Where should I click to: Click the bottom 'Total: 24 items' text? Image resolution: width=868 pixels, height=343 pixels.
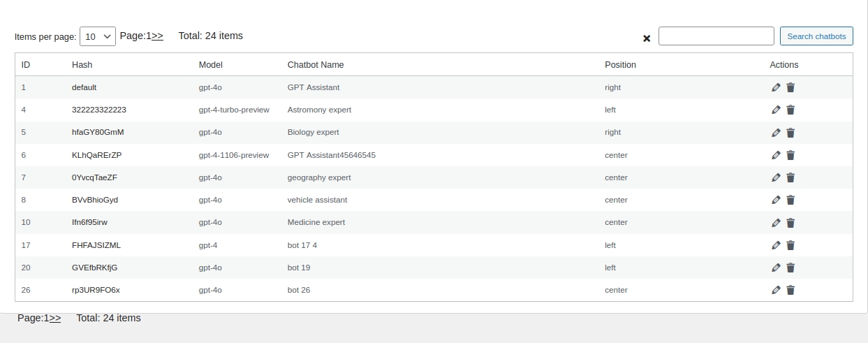[x=108, y=318]
